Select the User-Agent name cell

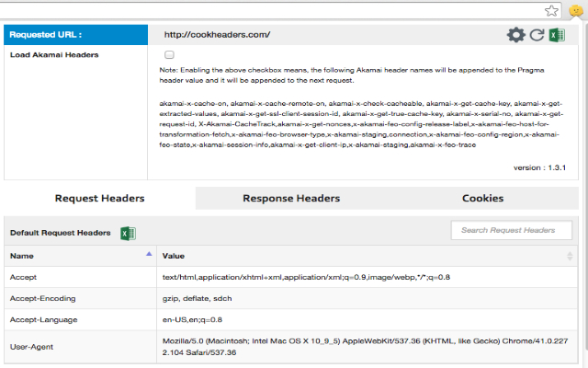80,347
